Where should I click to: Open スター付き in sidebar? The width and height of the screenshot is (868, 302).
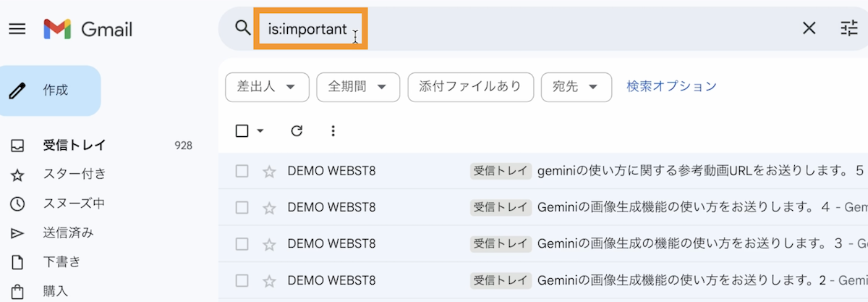pos(74,174)
